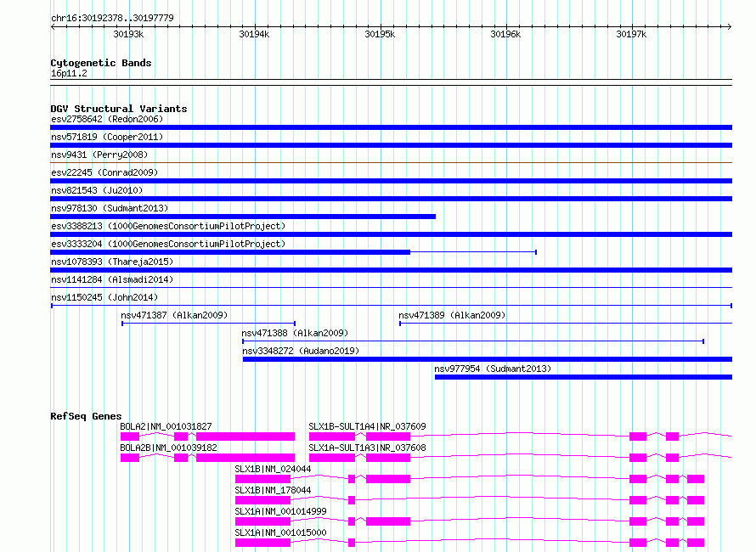Open gene label SLX1B|NM_024044
The image size is (756, 552).
click(273, 469)
